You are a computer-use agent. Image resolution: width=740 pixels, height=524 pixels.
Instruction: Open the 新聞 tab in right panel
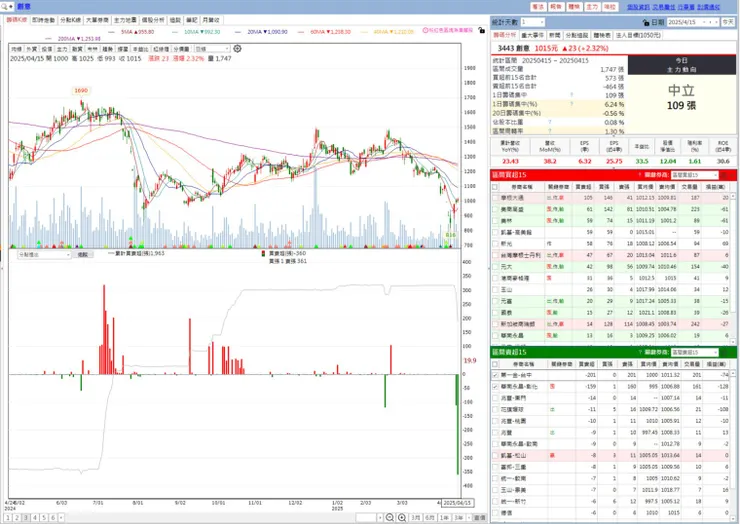pyautogui.click(x=555, y=35)
